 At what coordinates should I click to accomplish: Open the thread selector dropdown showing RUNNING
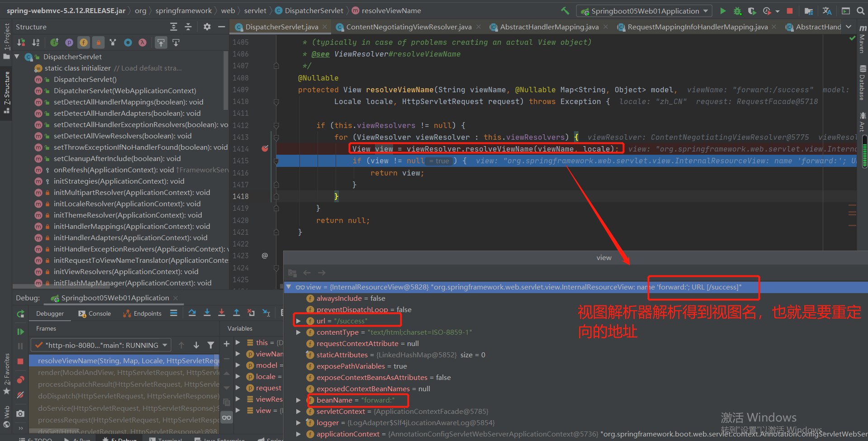(101, 345)
